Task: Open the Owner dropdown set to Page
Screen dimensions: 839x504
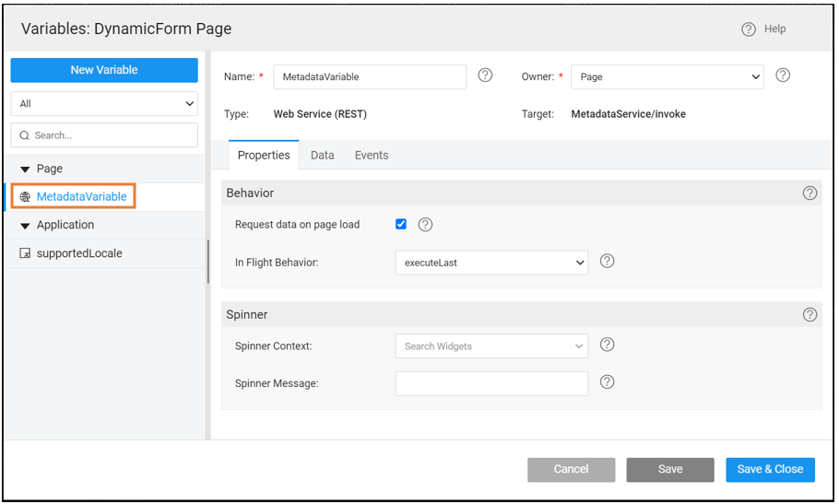Action: pos(667,76)
